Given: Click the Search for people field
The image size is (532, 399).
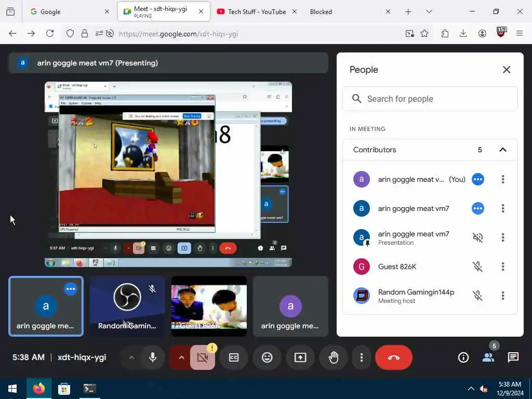Looking at the screenshot, I should point(430,99).
